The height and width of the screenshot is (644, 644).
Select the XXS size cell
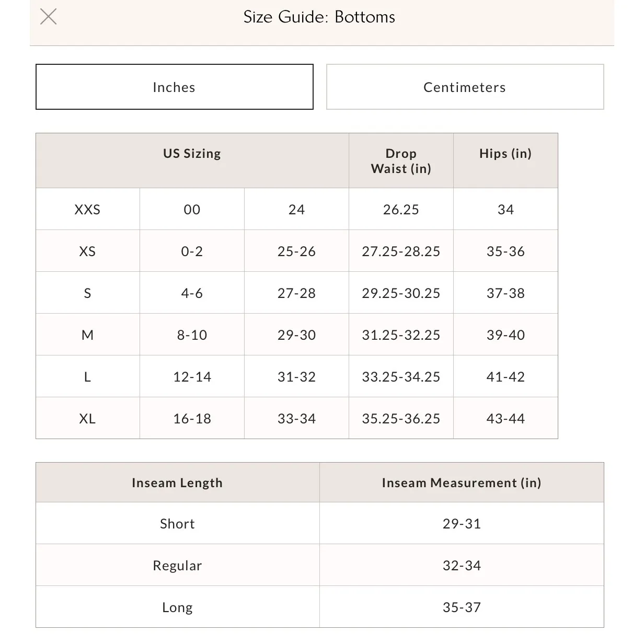click(x=87, y=209)
